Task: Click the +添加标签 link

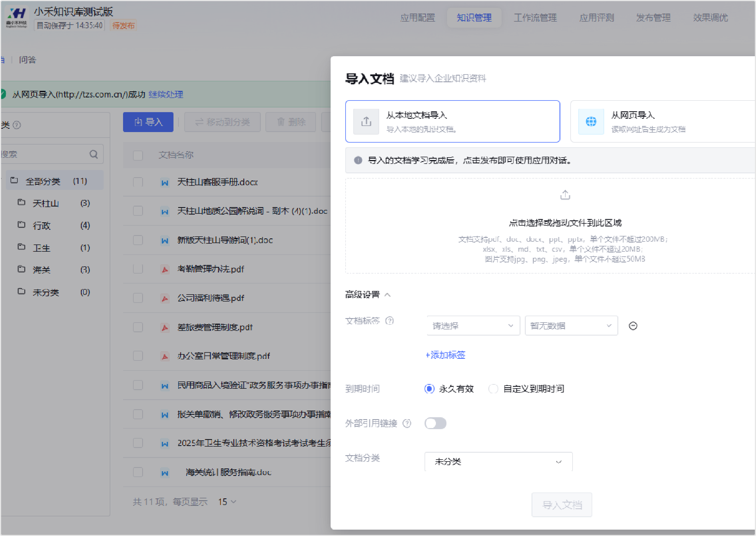Action: (445, 355)
